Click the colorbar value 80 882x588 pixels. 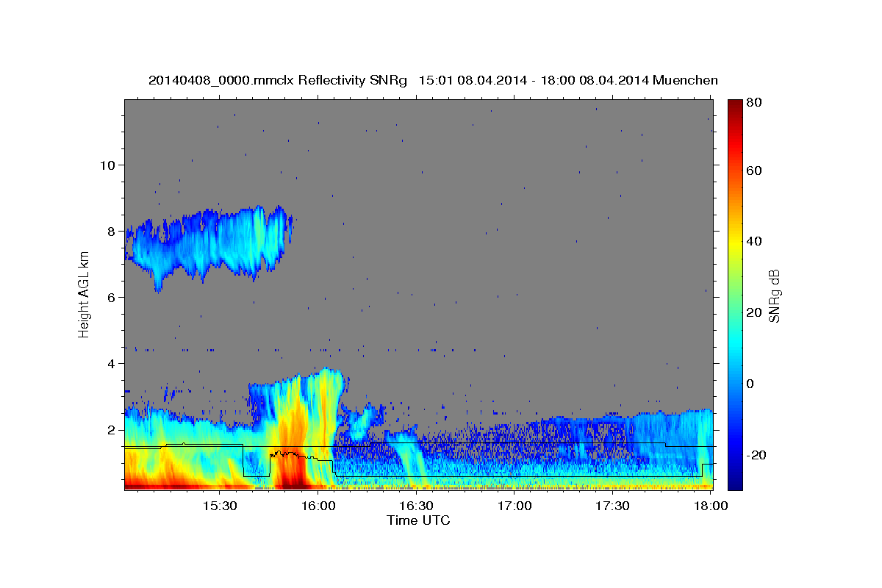click(754, 101)
